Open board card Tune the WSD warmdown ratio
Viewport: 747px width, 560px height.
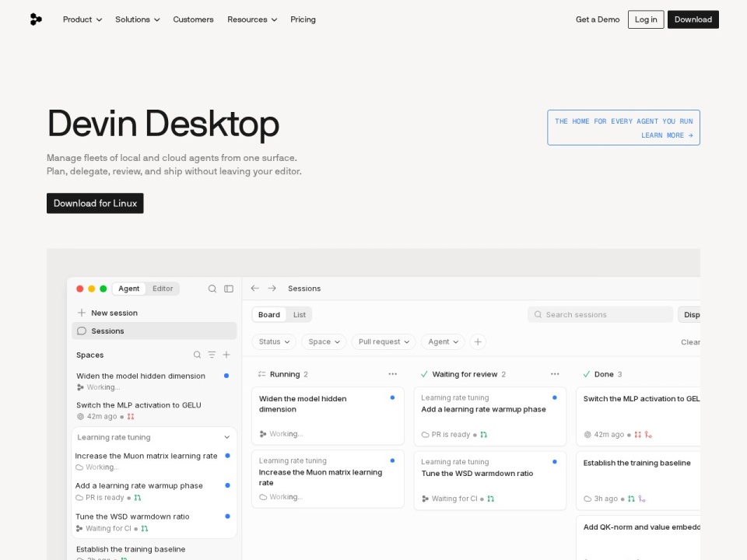coord(490,481)
